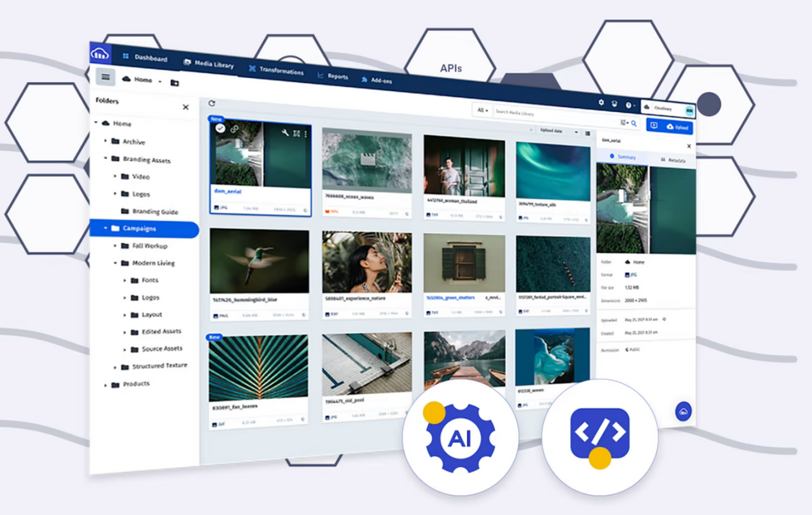Click the search magnifier icon
This screenshot has width=812, height=515.
(x=633, y=123)
